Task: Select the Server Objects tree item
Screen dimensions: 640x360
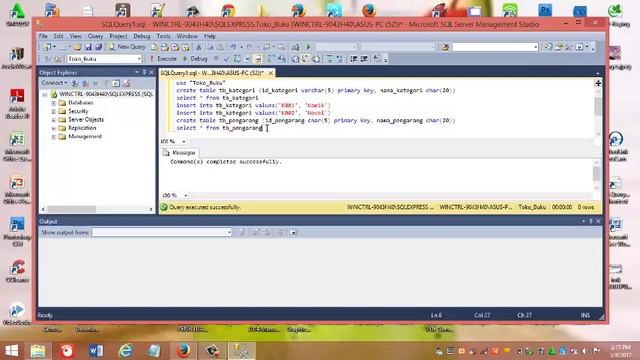Action: click(86, 120)
